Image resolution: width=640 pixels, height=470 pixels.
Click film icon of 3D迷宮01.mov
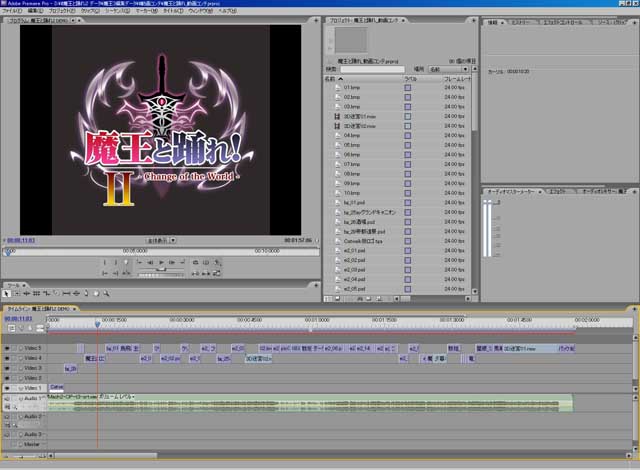pos(337,116)
